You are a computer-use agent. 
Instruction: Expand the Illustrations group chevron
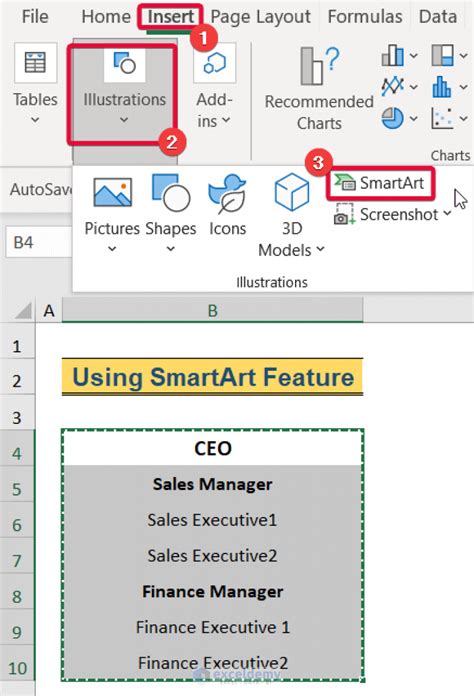click(x=124, y=120)
